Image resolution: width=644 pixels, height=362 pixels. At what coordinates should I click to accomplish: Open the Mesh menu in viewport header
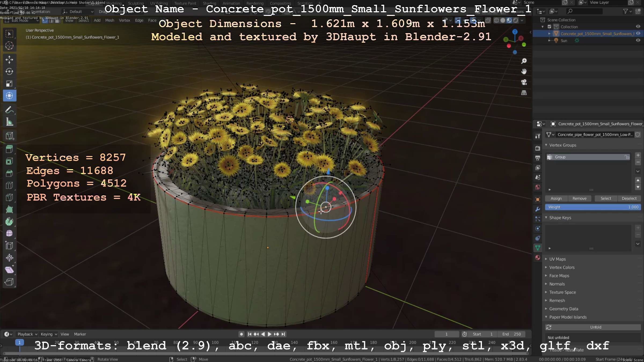(x=109, y=20)
